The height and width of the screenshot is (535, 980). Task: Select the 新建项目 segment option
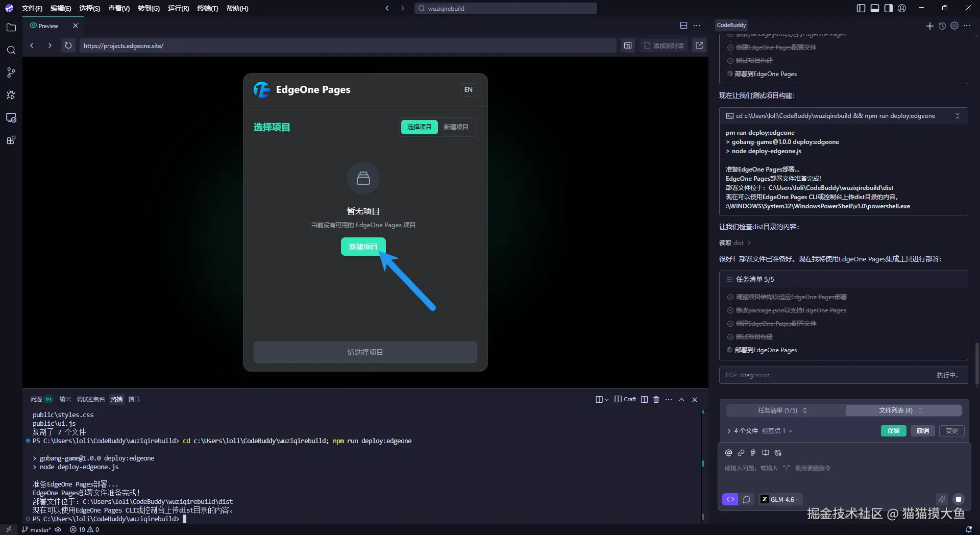(x=456, y=127)
